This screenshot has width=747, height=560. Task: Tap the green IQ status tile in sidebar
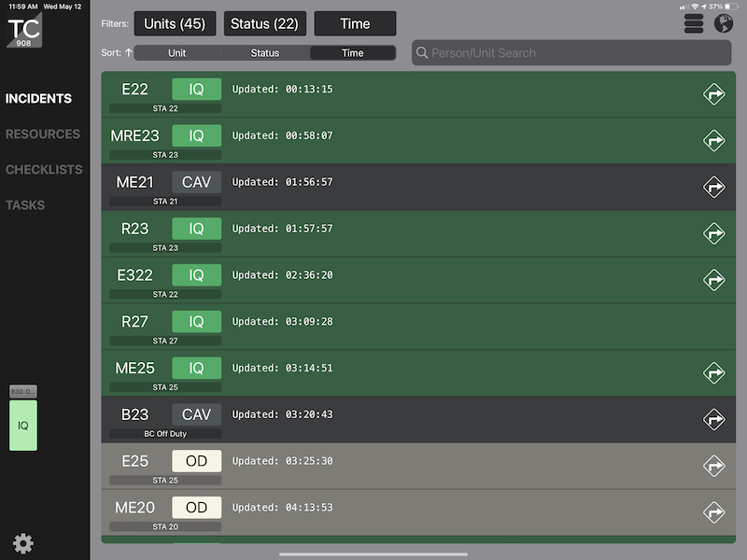click(x=23, y=426)
